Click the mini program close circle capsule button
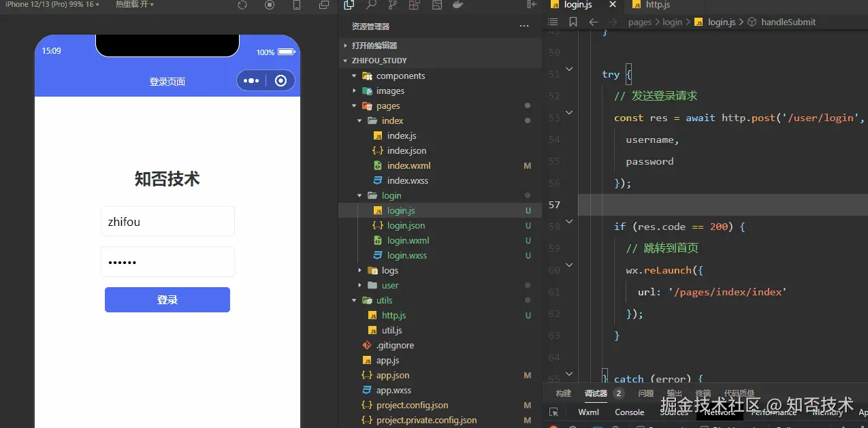This screenshot has width=868, height=428. click(280, 81)
